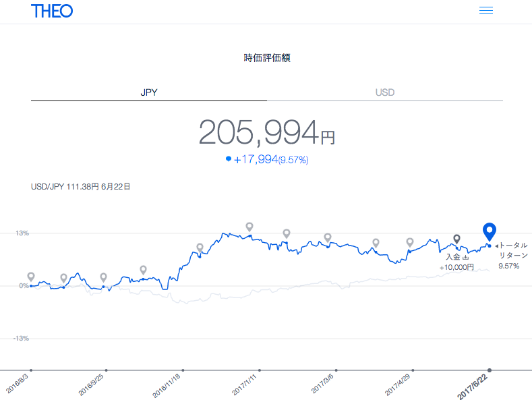Select the gray pin just left of the deposit pin
Viewport: 532px width, 400px height.
point(410,242)
